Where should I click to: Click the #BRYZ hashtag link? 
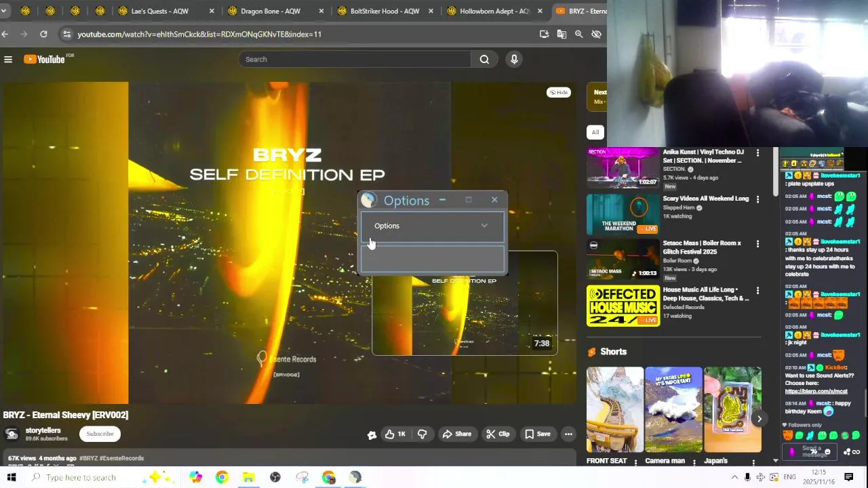tap(88, 458)
